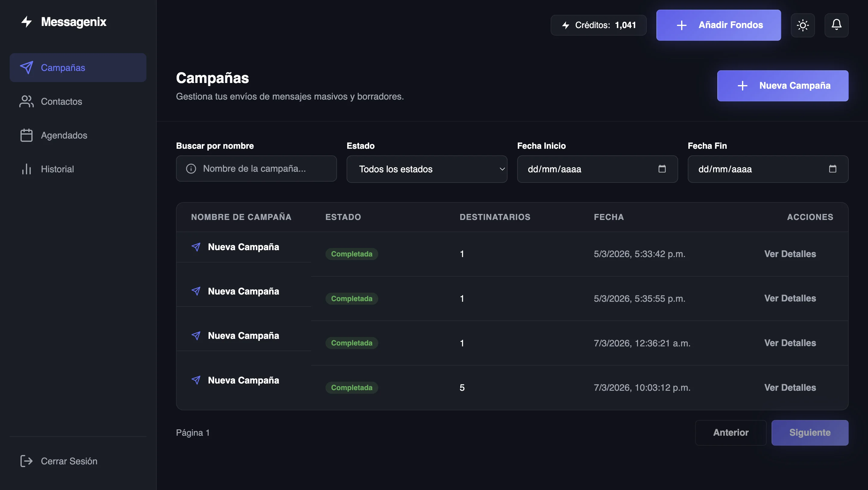This screenshot has width=868, height=490.
Task: View details of the 5-recipient campaign
Action: [790, 387]
